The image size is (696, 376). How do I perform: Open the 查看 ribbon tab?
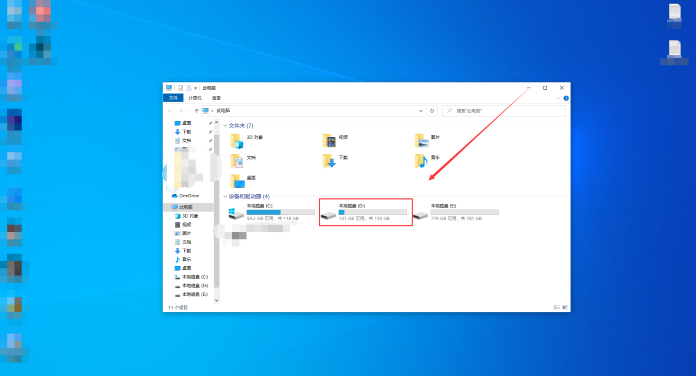[x=216, y=98]
